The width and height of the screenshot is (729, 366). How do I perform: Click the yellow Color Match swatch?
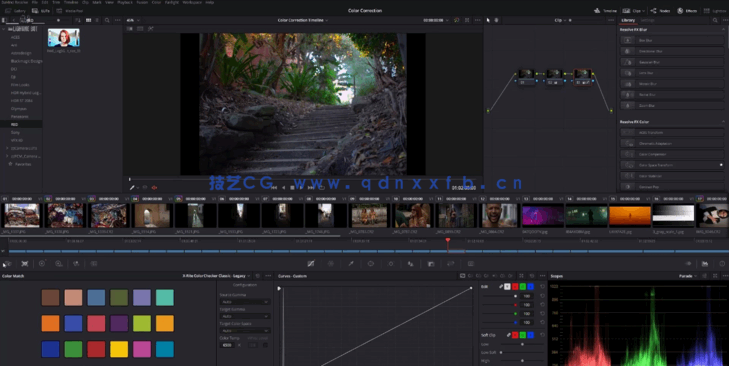point(119,349)
